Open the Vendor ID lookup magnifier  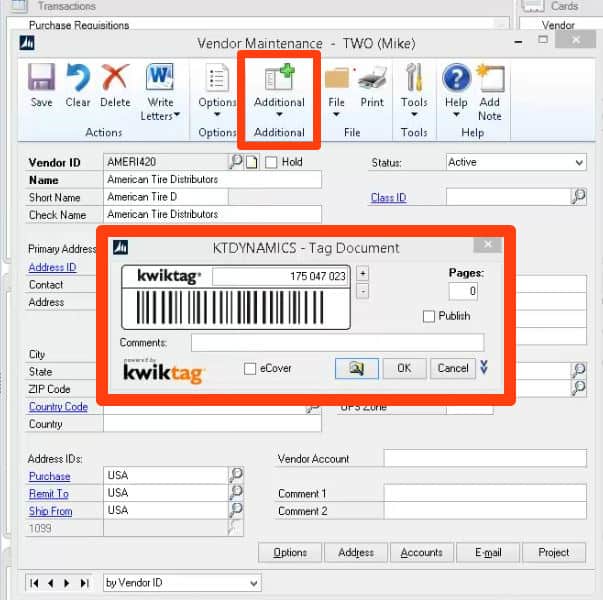(x=236, y=162)
